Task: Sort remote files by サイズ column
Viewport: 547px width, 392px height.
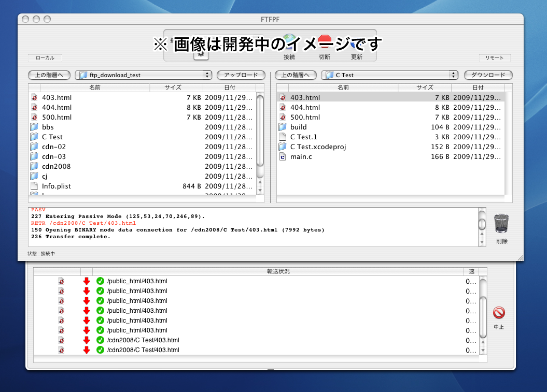Action: pyautogui.click(x=425, y=88)
